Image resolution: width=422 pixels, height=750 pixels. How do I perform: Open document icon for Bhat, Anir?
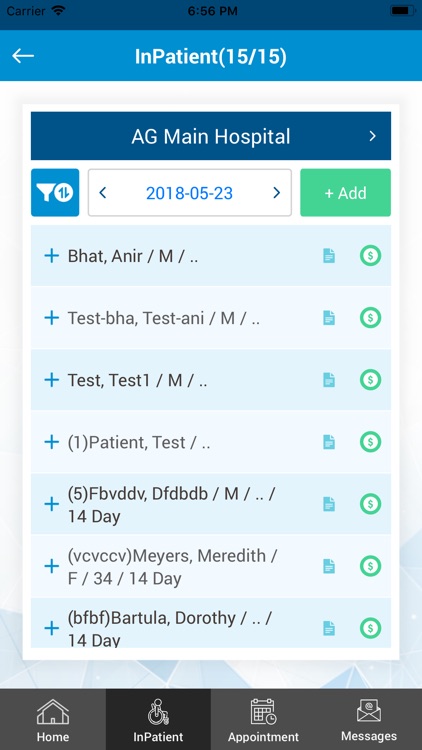click(x=329, y=255)
